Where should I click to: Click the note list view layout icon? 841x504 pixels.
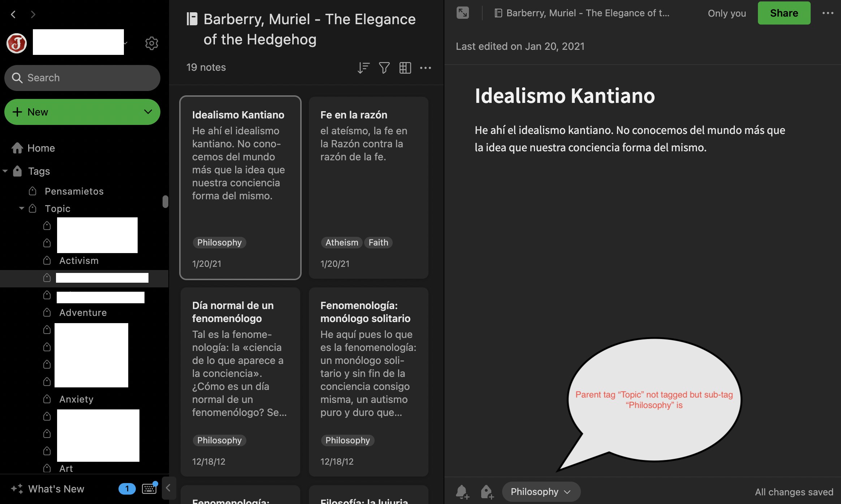(405, 68)
